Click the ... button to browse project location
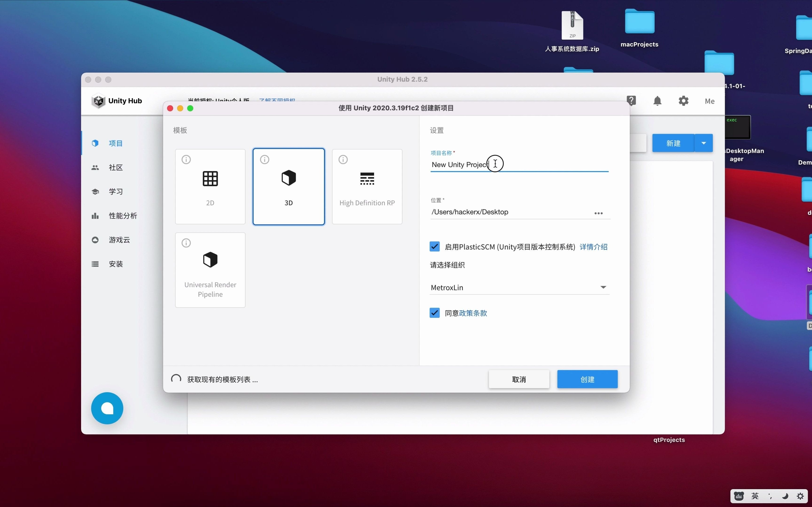812x507 pixels. pyautogui.click(x=599, y=213)
